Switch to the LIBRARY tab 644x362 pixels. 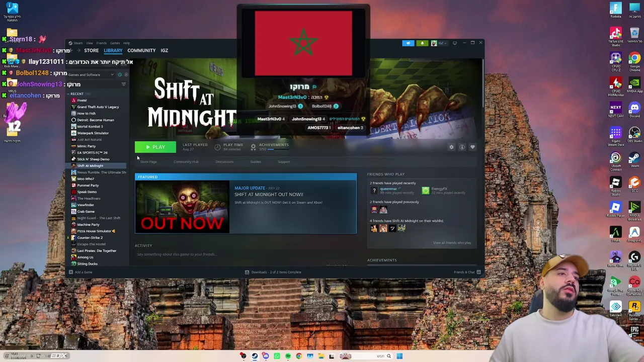point(113,50)
